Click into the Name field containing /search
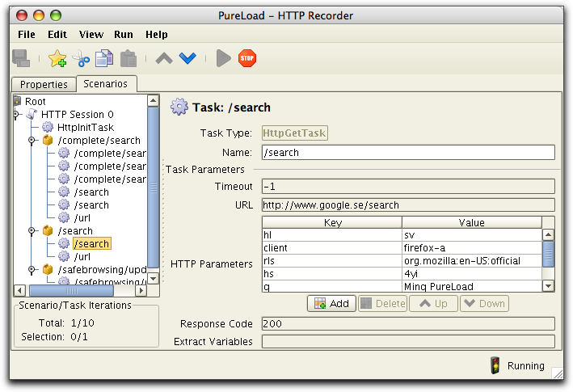The image size is (573, 392). click(408, 152)
